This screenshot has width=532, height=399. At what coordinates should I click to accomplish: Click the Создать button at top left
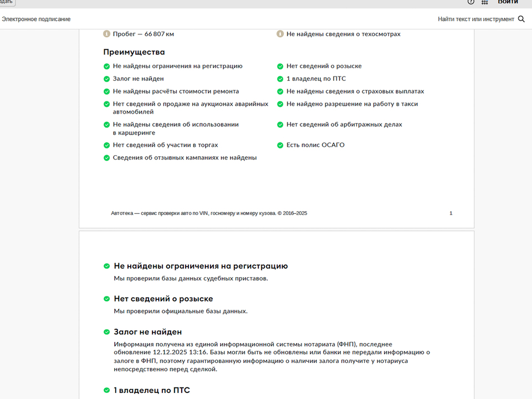[7, 2]
